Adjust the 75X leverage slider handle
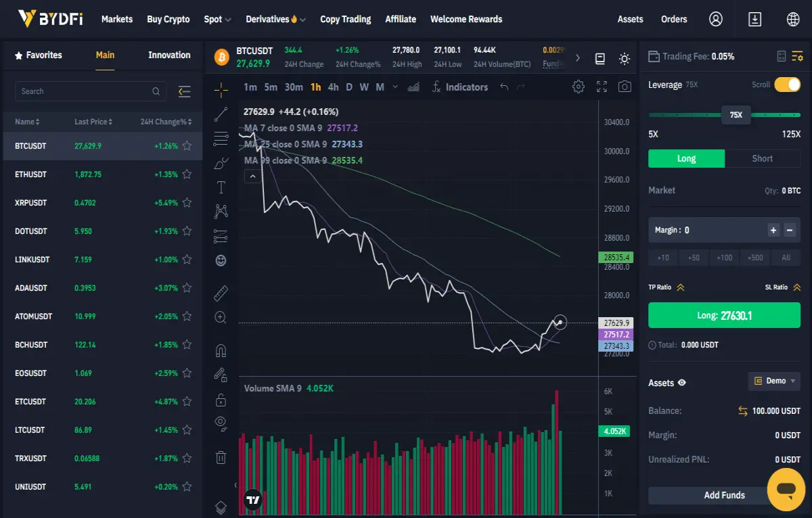Image resolution: width=812 pixels, height=518 pixels. (x=736, y=115)
